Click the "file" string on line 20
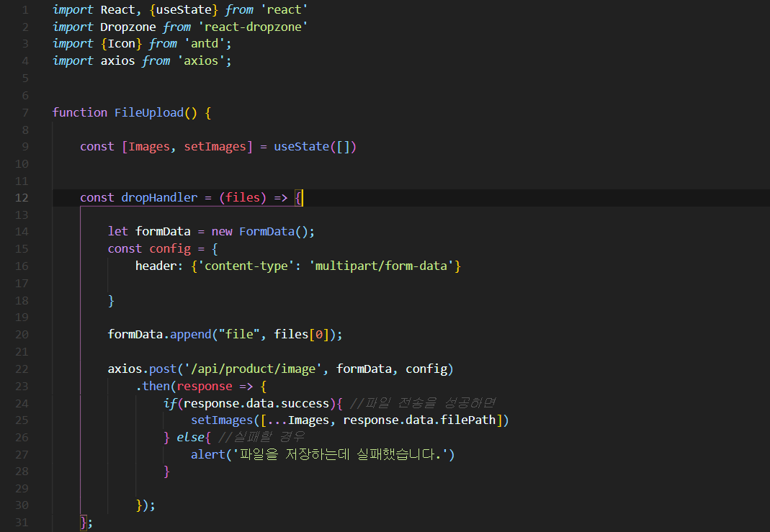Screen dimensions: 770x532 coord(239,334)
